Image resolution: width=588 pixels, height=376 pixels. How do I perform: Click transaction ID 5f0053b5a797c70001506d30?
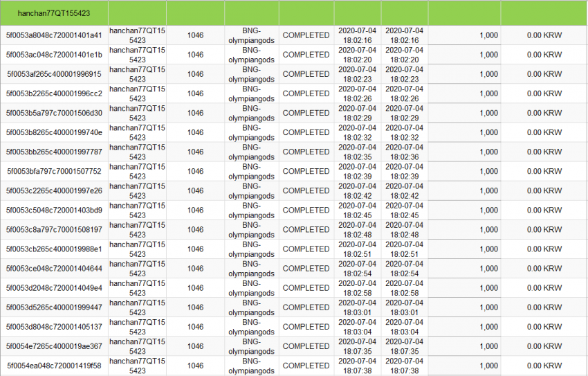click(x=54, y=113)
